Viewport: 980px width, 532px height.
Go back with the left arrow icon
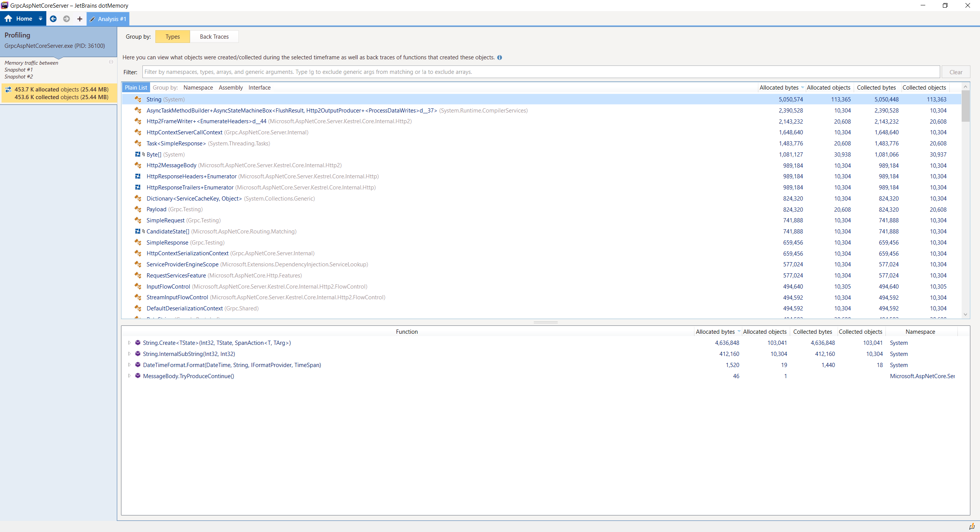click(x=53, y=19)
